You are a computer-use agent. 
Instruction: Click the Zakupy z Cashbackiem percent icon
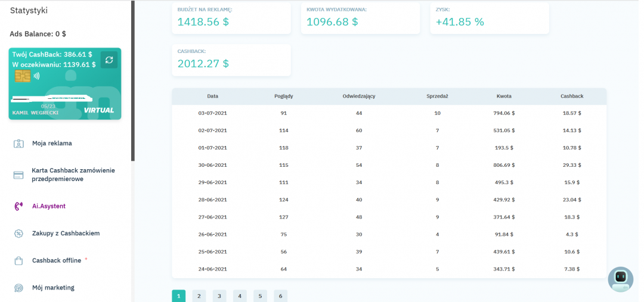tap(18, 233)
